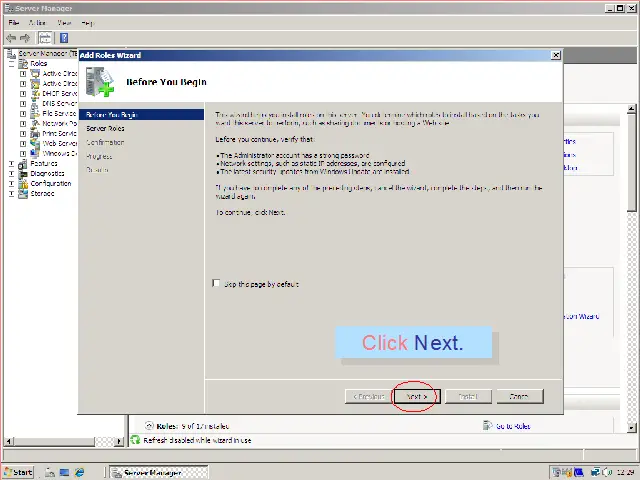Open the Go to Roles link
Image resolution: width=640 pixels, height=480 pixels.
pos(513,426)
